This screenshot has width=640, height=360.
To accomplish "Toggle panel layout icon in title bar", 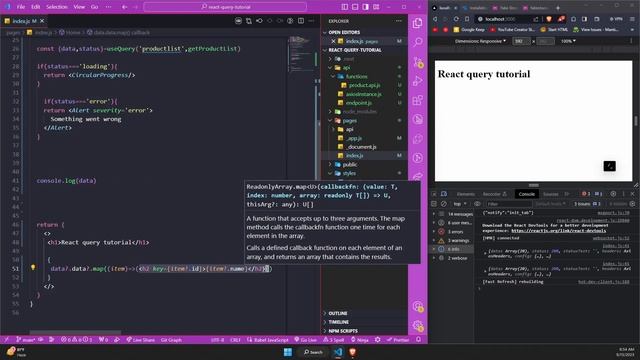I will click(355, 7).
